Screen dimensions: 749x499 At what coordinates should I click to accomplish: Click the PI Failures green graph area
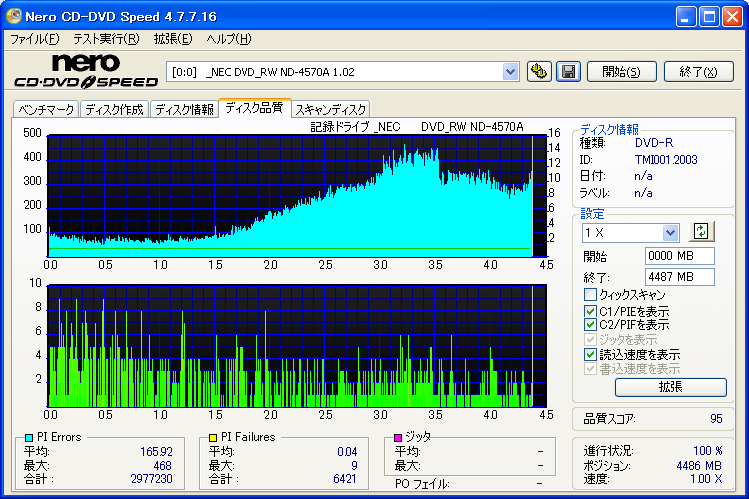point(297,346)
